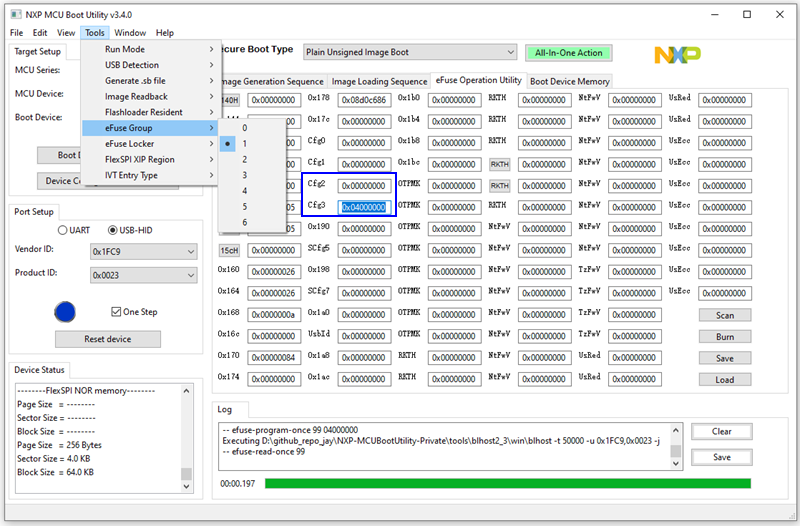The height and width of the screenshot is (526, 800).
Task: Click the Device Status scrollbar up arrow
Action: (x=186, y=391)
